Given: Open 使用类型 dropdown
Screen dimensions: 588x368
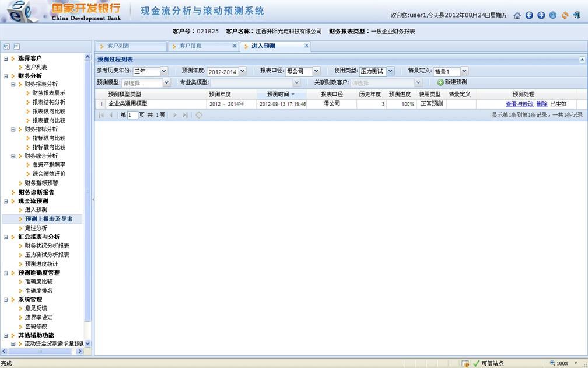Looking at the screenshot, I should coord(390,71).
